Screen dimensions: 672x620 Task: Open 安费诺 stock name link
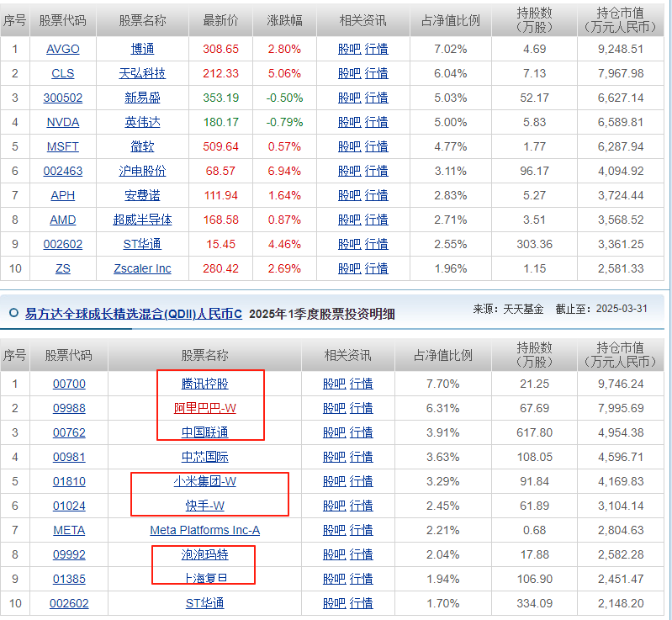(142, 195)
